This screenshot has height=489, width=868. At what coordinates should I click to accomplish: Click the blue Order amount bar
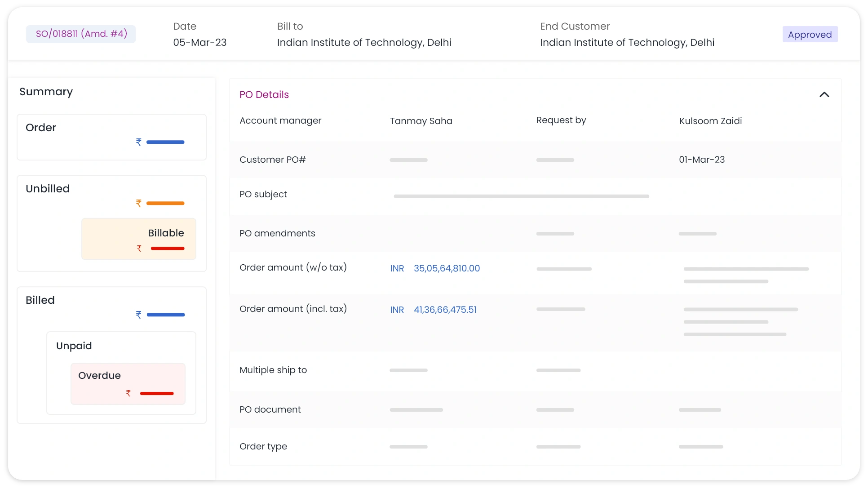tap(165, 142)
